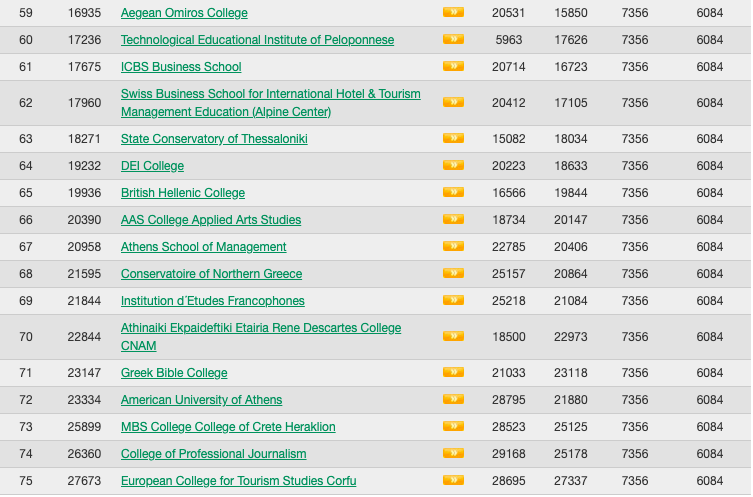This screenshot has height=497, width=753.
Task: Select world rank value 27673
Action: (x=85, y=481)
